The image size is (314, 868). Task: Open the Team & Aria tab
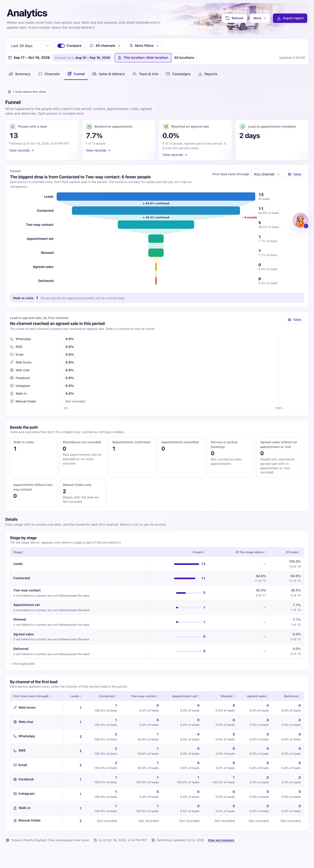(145, 74)
